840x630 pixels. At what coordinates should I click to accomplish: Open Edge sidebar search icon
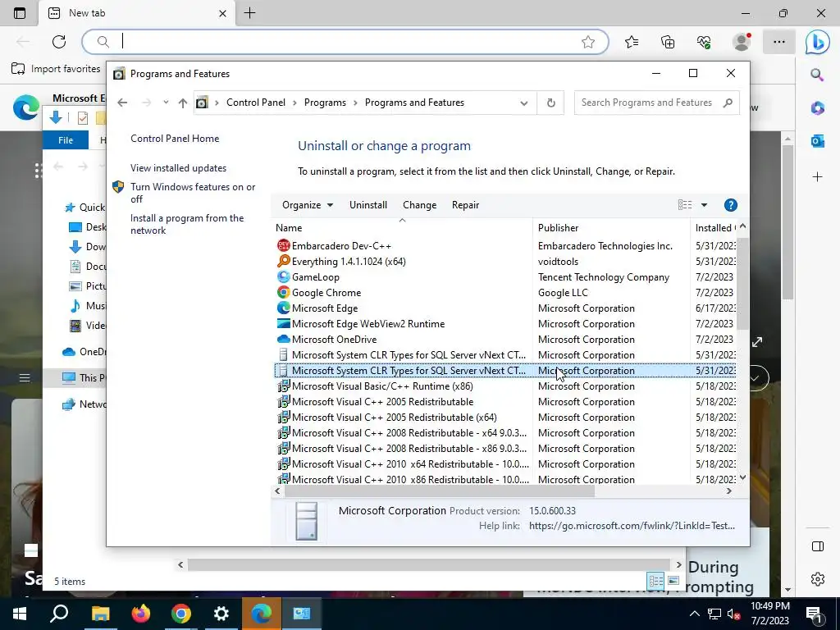(817, 75)
